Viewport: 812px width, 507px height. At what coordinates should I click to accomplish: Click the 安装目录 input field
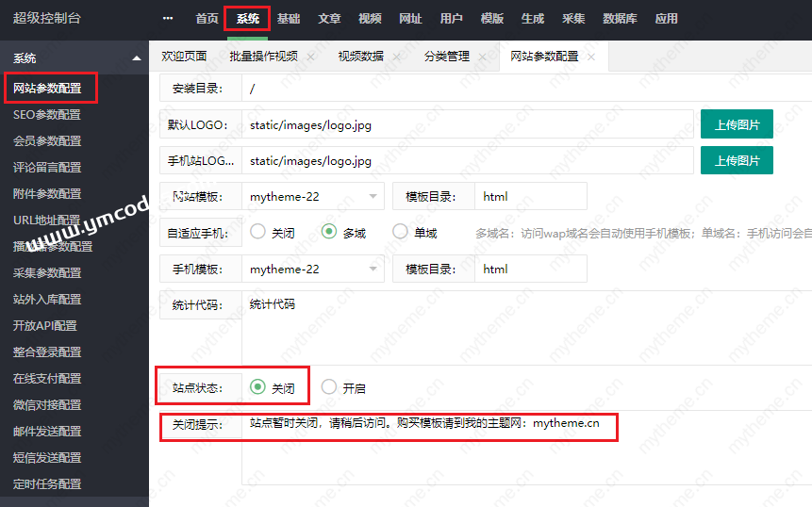click(519, 89)
